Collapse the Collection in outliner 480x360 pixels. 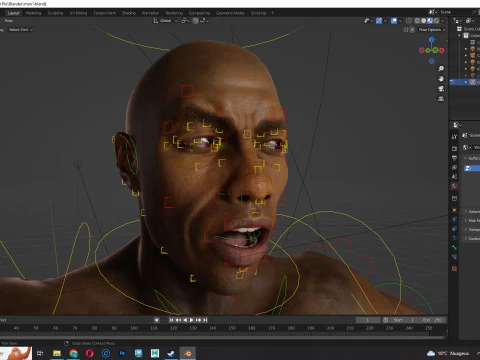pyautogui.click(x=459, y=36)
